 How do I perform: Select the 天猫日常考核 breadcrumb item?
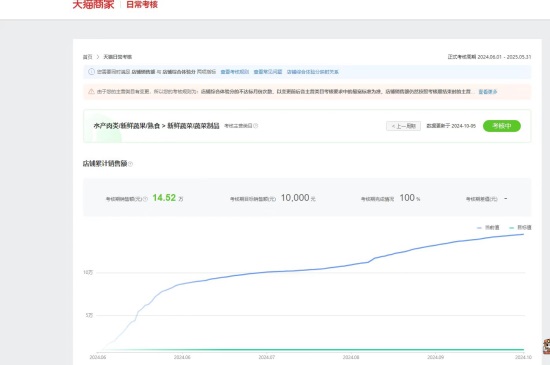(118, 57)
